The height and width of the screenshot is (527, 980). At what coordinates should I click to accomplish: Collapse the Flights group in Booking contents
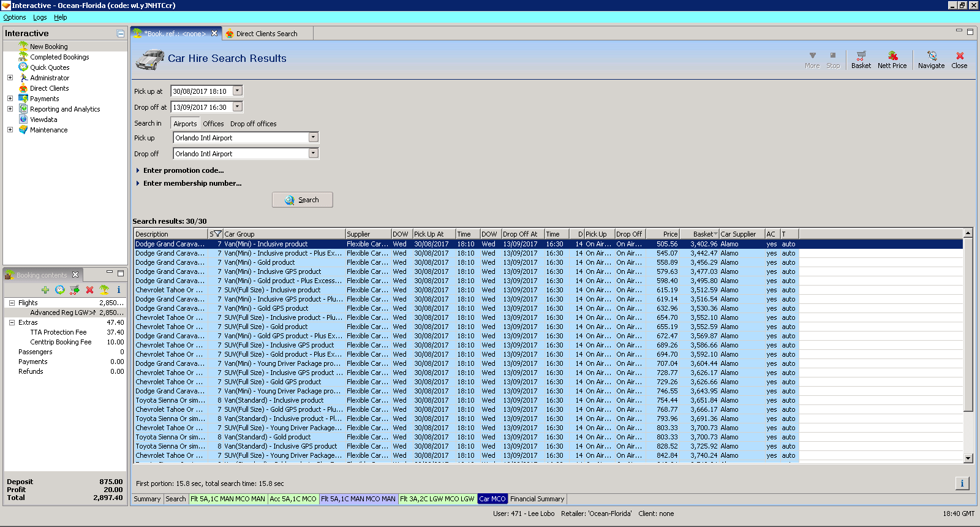click(12, 303)
